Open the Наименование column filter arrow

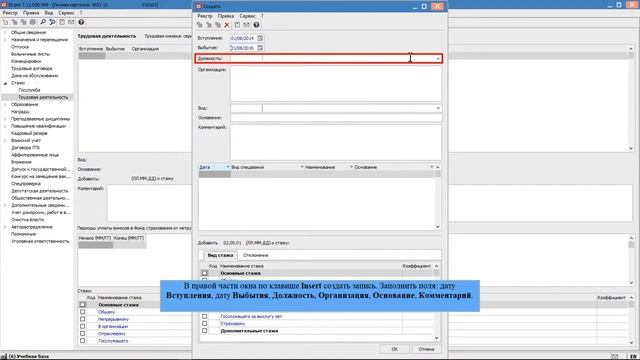pyautogui.click(x=351, y=167)
